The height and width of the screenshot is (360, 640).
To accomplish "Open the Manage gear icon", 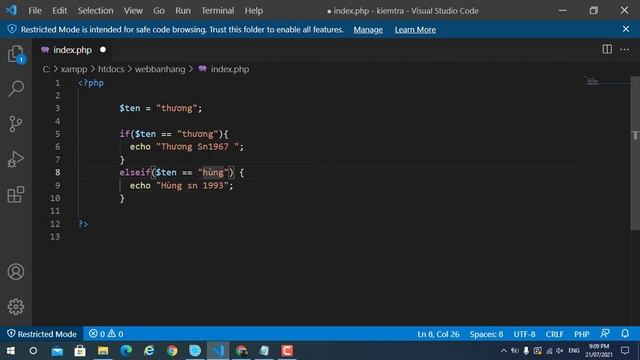I will (x=16, y=307).
